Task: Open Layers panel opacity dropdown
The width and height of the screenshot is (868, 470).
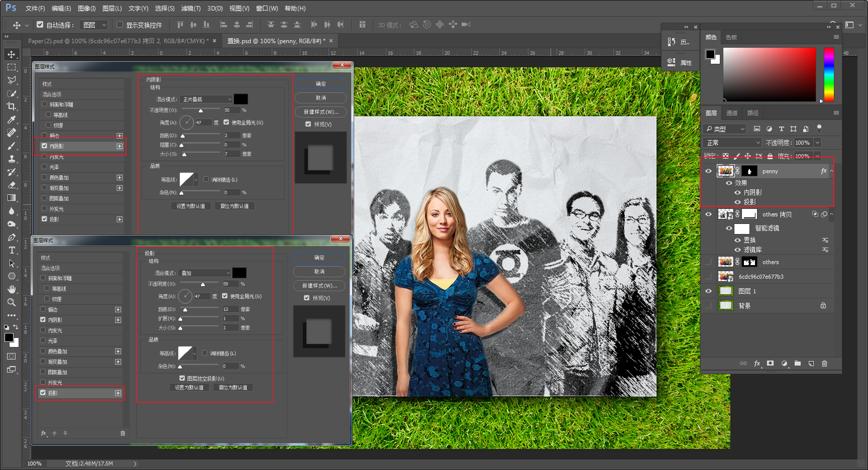Action: pos(817,143)
